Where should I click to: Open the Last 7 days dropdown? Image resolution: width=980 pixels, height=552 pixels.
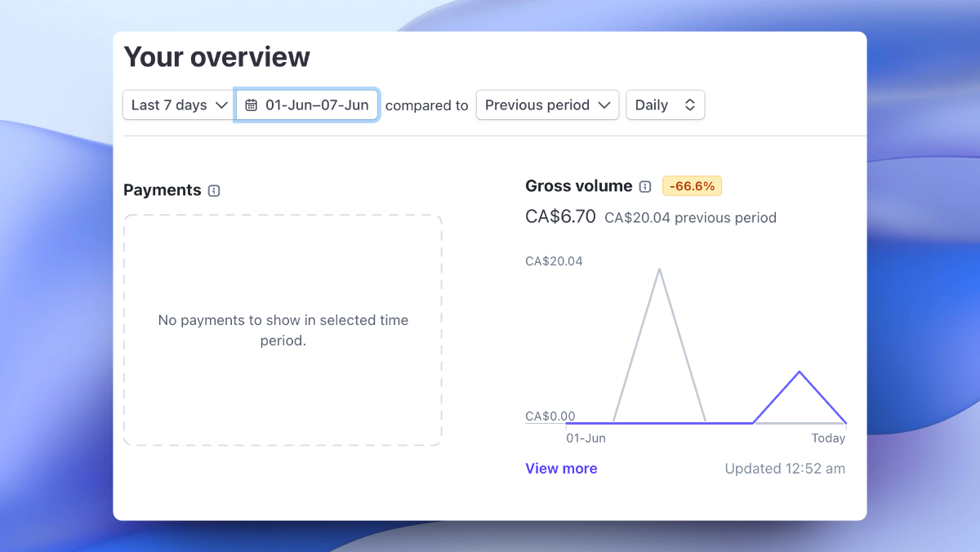click(177, 105)
